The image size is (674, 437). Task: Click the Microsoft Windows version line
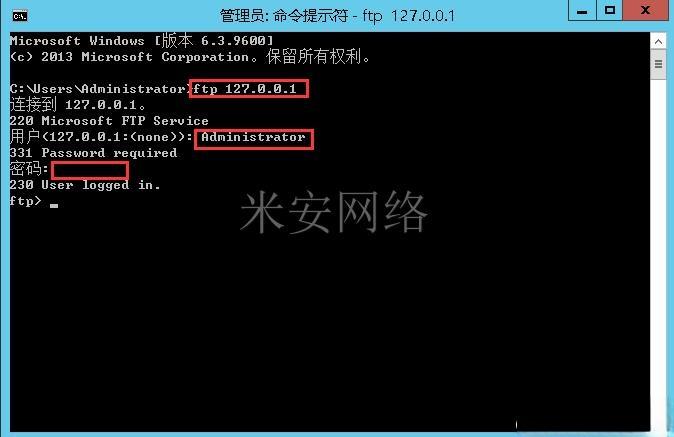[141, 40]
